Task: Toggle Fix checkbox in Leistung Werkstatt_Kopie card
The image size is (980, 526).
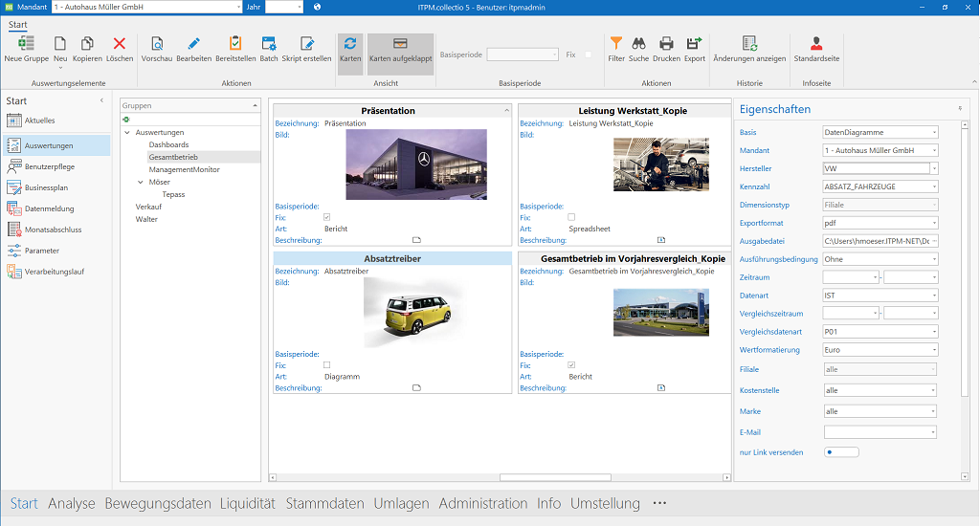Action: (571, 217)
